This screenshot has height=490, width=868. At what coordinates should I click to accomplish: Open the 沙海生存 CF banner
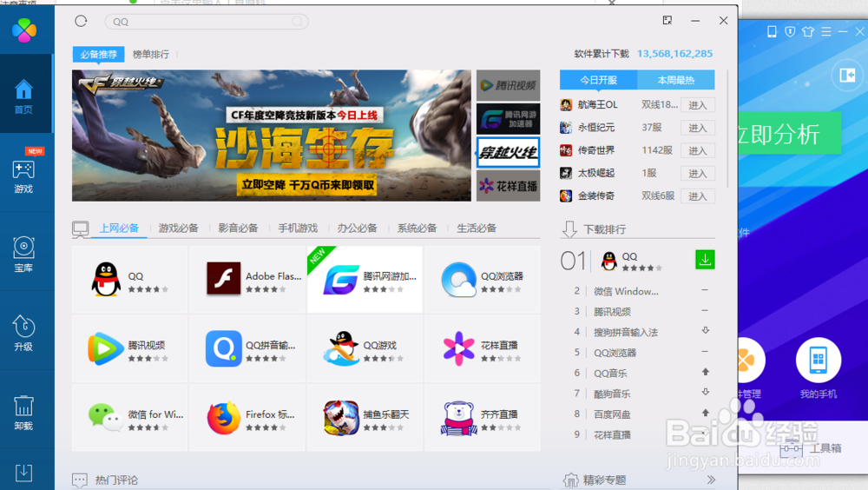click(271, 136)
